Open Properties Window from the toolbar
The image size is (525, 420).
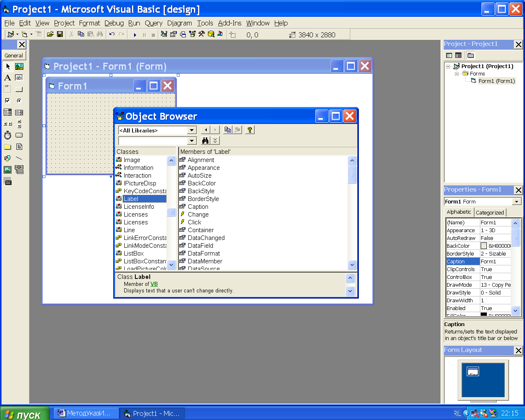pos(173,34)
